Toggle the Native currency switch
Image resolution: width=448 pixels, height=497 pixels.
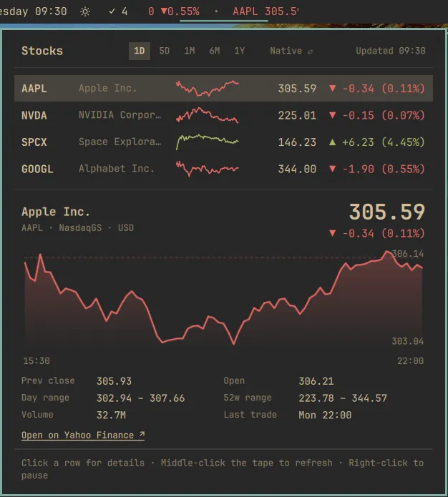[291, 51]
